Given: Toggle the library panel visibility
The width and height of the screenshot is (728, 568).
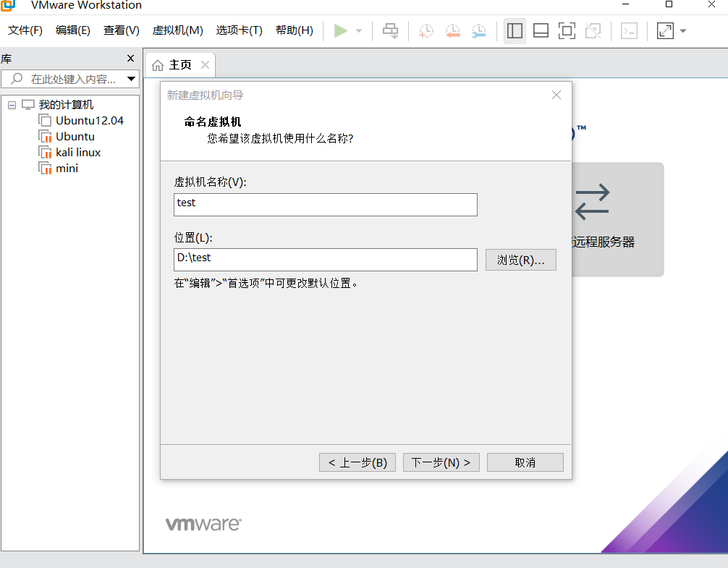Looking at the screenshot, I should click(x=515, y=30).
